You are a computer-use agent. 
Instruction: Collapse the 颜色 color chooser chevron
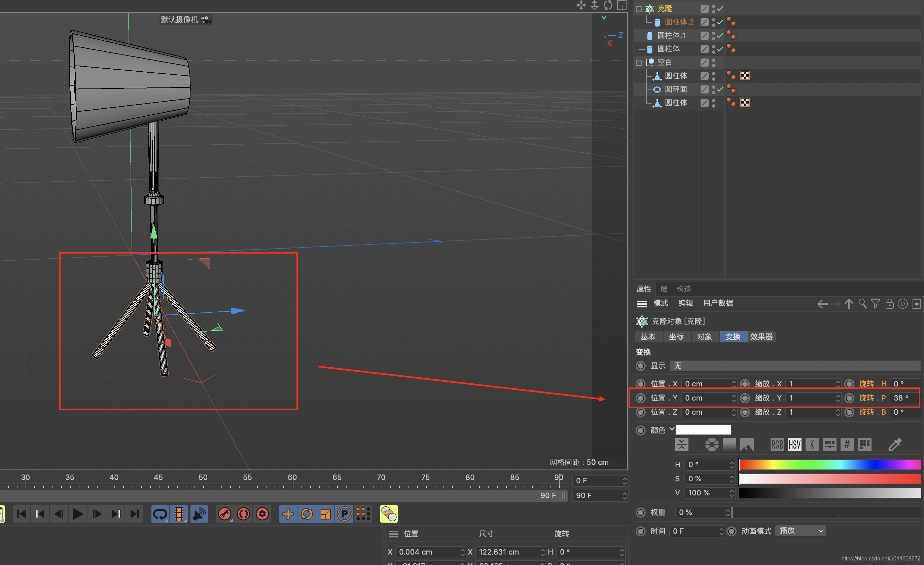[x=672, y=429]
